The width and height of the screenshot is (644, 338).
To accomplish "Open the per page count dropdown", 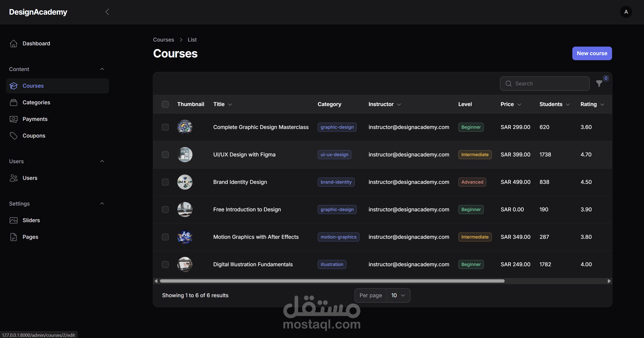I will point(398,295).
